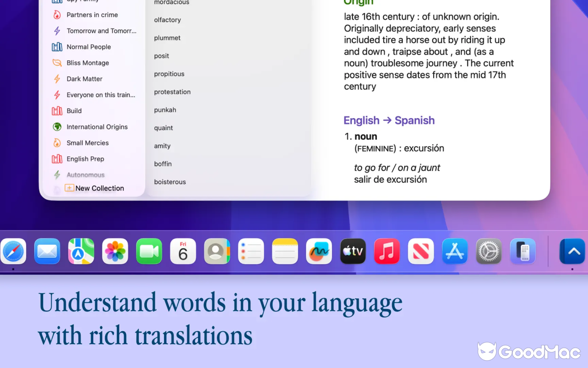Launch the Music app icon
Image resolution: width=588 pixels, height=368 pixels.
pyautogui.click(x=387, y=251)
